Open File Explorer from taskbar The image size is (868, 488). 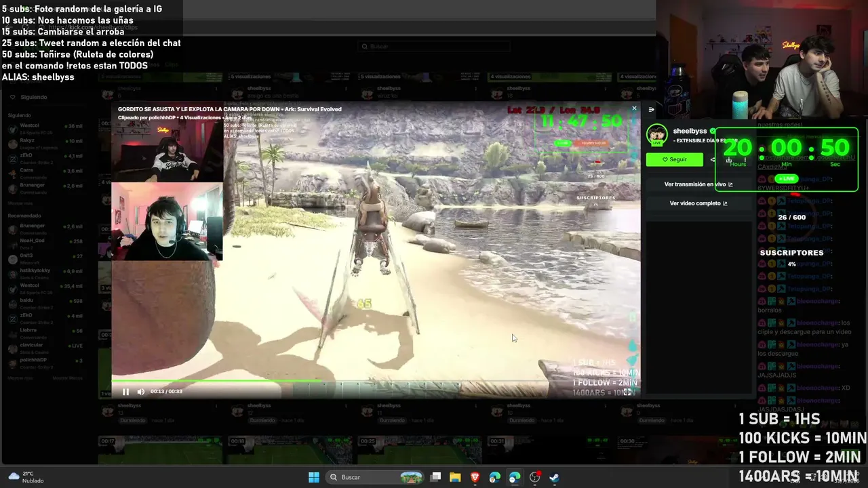pos(455,477)
